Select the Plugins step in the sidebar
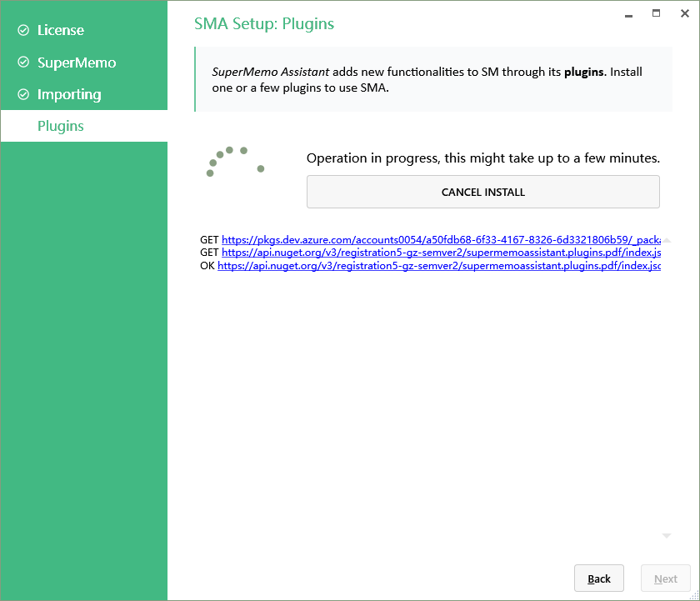This screenshot has height=601, width=700. pos(61,127)
